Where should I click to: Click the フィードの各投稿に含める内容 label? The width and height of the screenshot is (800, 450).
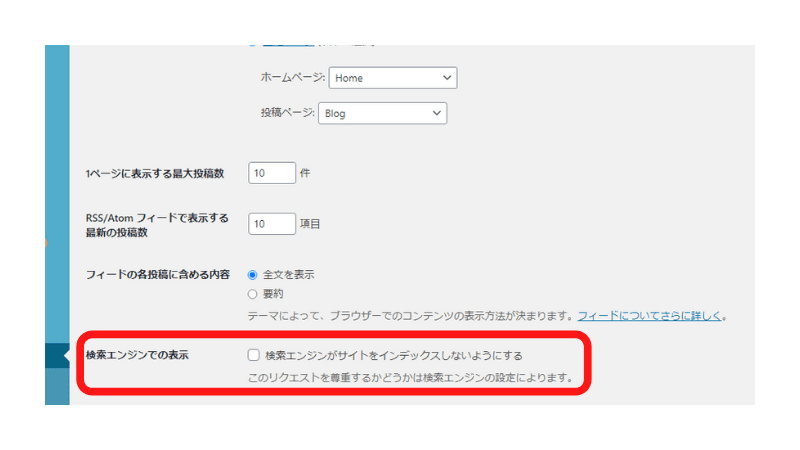coord(158,275)
